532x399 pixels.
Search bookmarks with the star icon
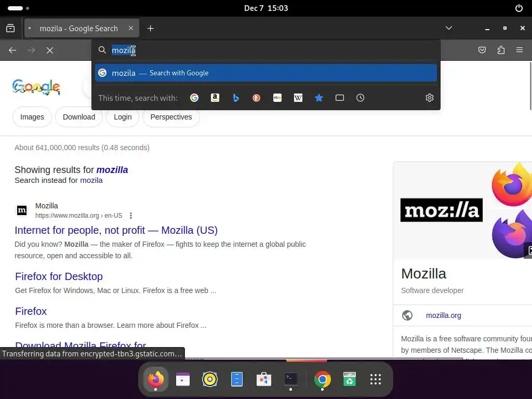coord(319,98)
